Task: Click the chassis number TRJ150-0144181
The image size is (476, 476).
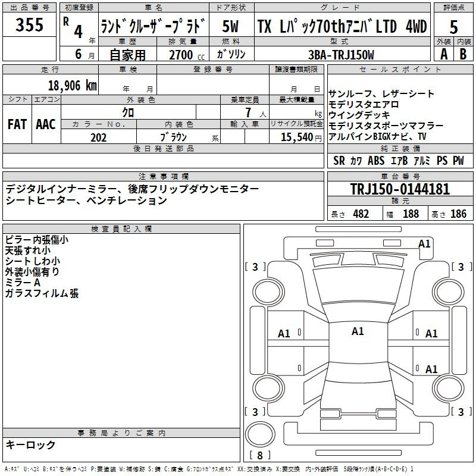Action: click(400, 189)
